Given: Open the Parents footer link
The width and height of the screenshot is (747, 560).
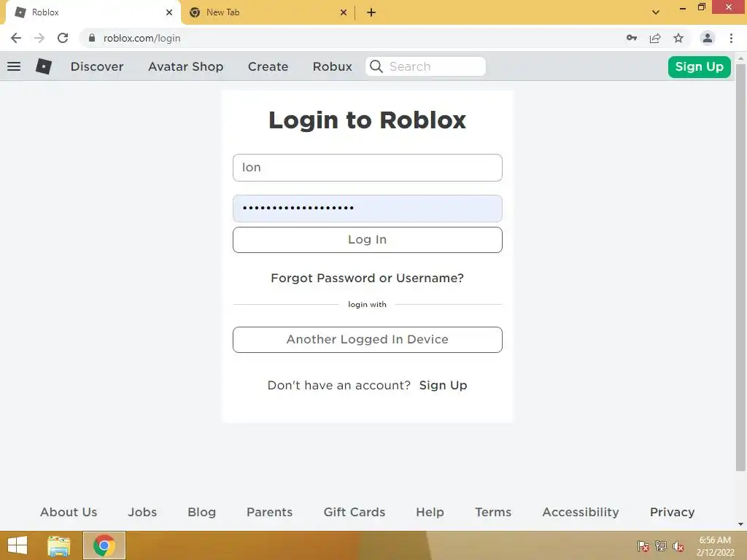Looking at the screenshot, I should coord(270,512).
